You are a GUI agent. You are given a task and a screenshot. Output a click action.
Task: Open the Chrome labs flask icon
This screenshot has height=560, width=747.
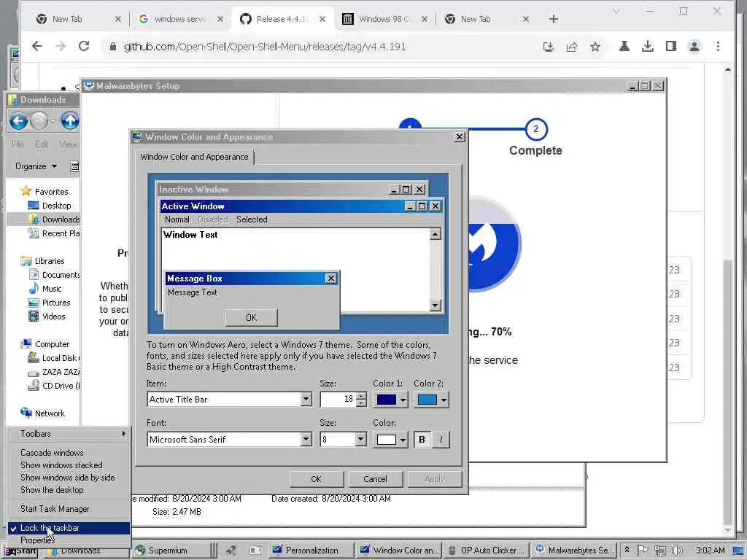624,46
